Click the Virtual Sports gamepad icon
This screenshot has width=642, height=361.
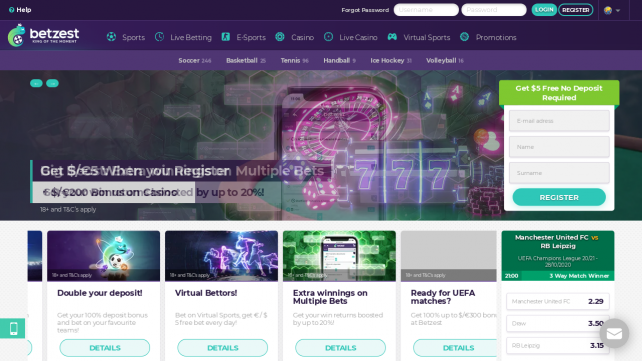[x=392, y=37]
